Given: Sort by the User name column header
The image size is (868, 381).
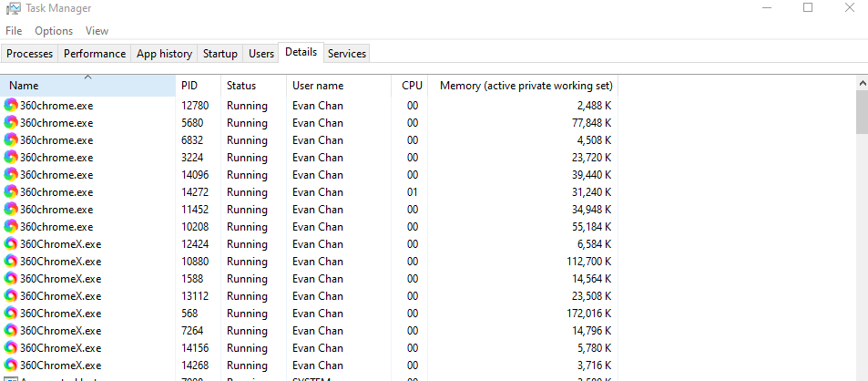Looking at the screenshot, I should point(339,86).
